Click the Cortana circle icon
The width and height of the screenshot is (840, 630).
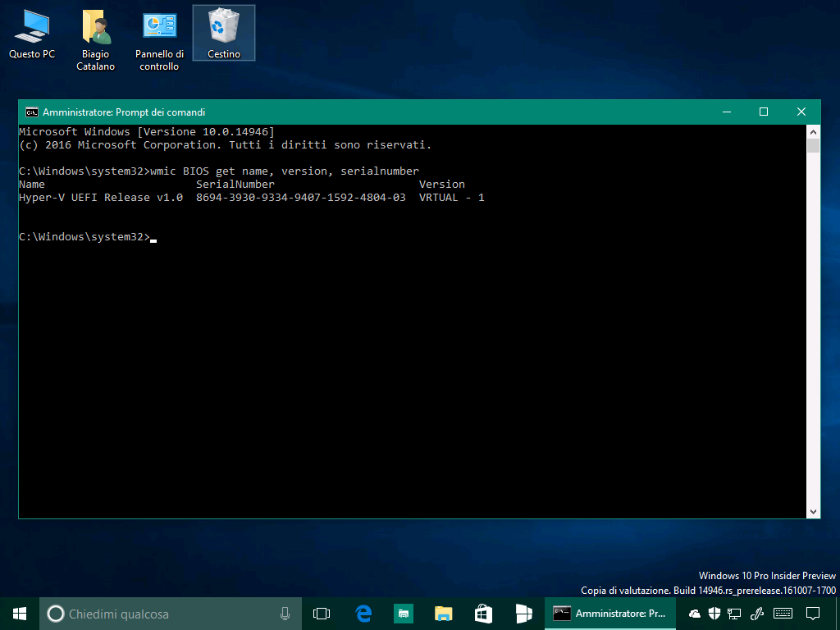[55, 614]
